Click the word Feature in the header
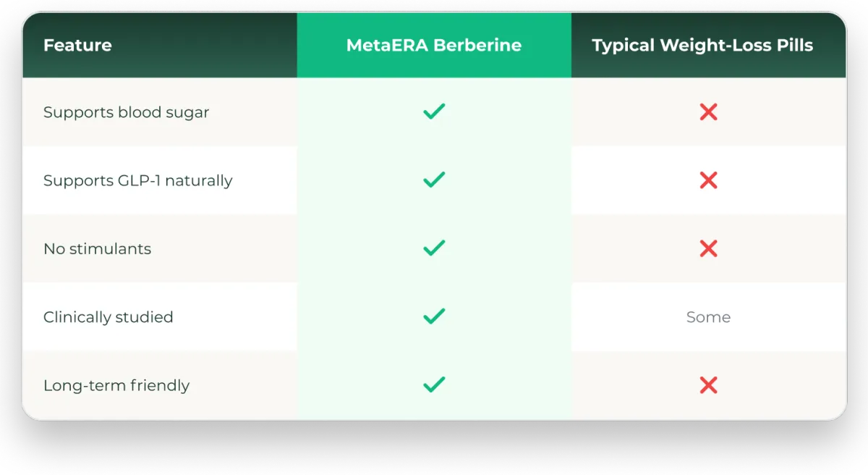The image size is (868, 475). pyautogui.click(x=77, y=46)
